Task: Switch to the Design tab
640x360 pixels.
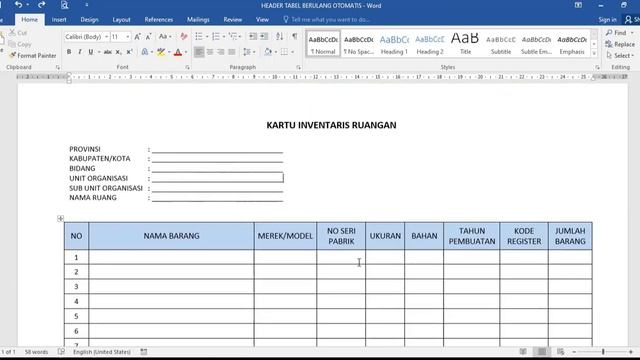Action: pos(89,20)
